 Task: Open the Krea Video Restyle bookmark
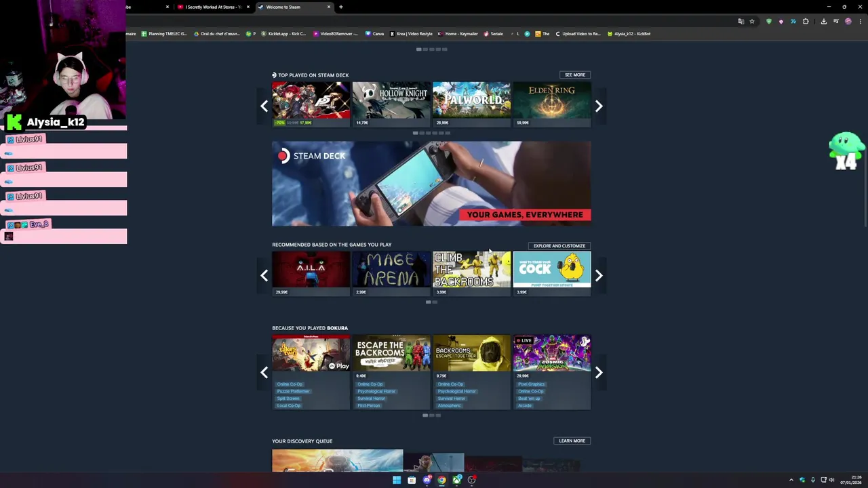pos(411,34)
